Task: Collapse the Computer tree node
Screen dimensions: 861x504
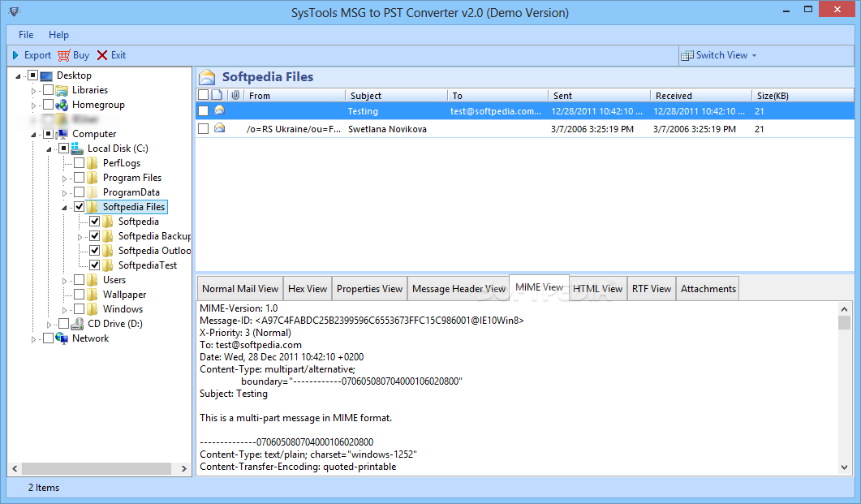Action: [x=33, y=135]
